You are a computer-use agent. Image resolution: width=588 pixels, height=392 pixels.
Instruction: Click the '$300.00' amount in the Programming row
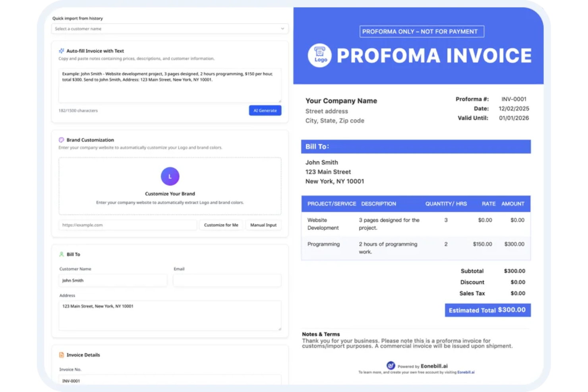514,244
